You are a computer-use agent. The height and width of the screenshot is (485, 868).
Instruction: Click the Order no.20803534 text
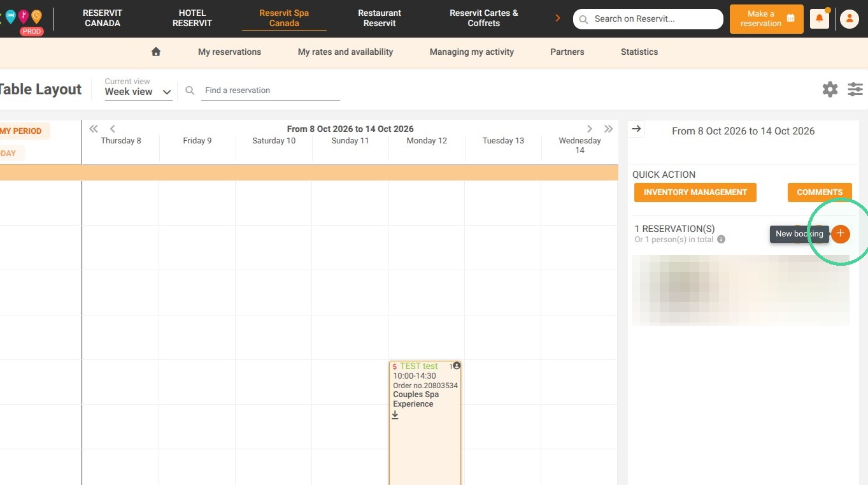[x=425, y=386]
